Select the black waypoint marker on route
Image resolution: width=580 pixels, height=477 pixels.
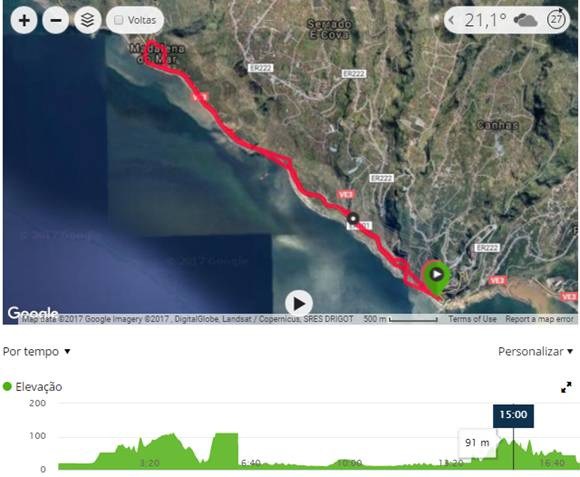click(x=353, y=219)
